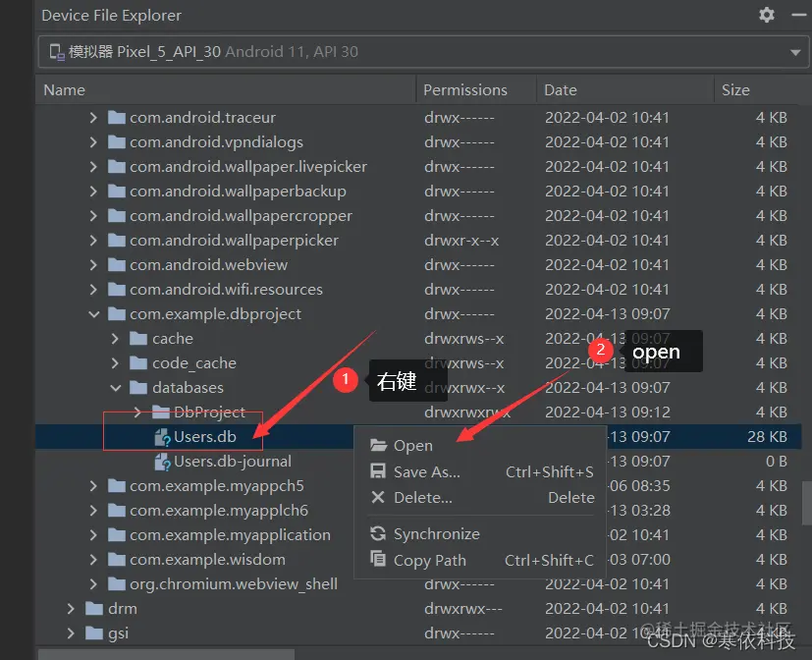Choose Save As... in the context menu
This screenshot has width=812, height=660.
480,472
